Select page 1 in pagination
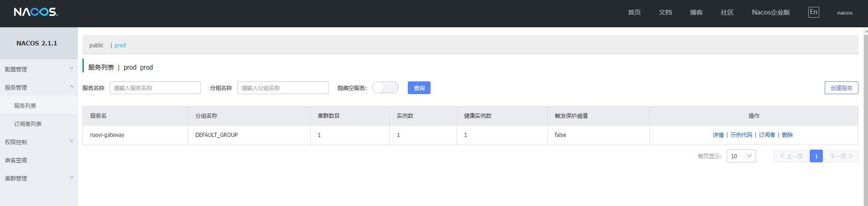Screen dimensions: 868x206 [816, 156]
